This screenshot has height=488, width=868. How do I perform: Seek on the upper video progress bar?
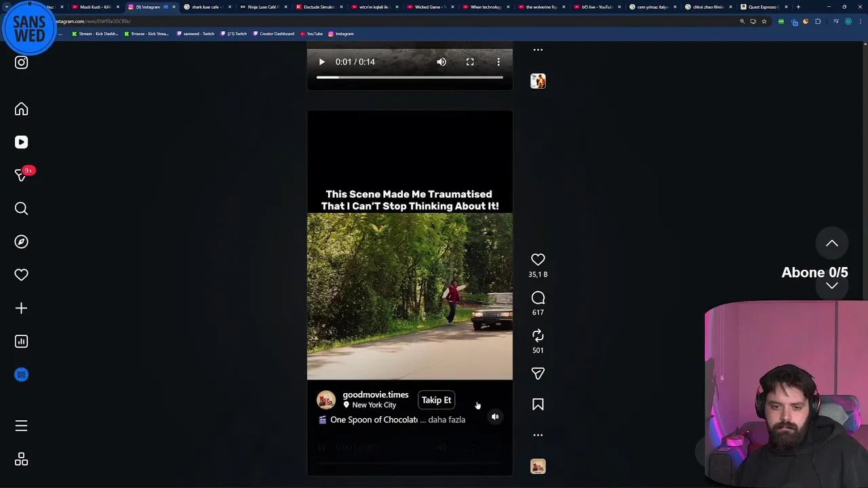[x=410, y=77]
